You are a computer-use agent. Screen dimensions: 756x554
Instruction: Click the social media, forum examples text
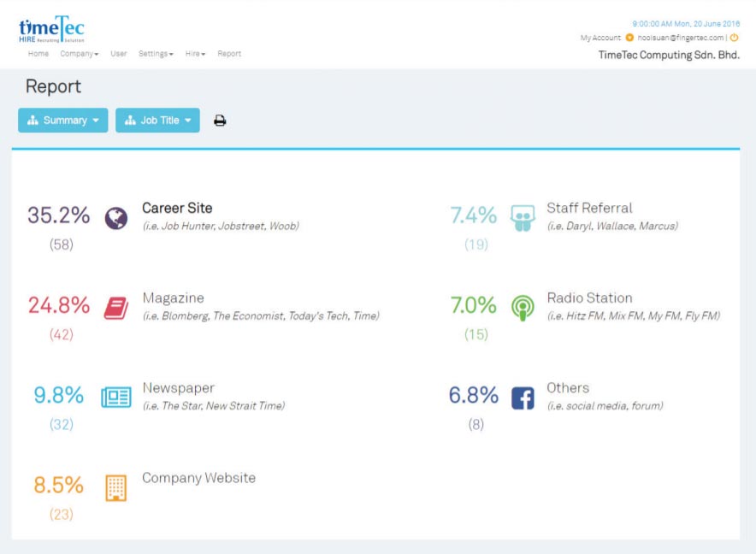tap(605, 406)
